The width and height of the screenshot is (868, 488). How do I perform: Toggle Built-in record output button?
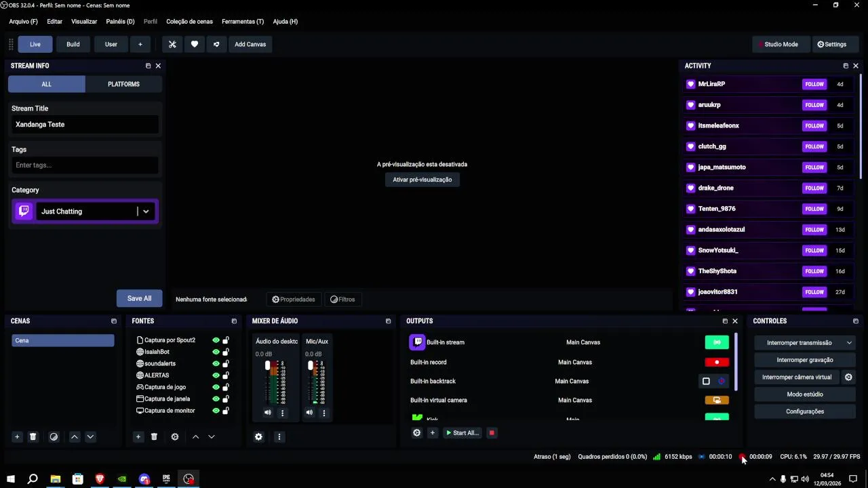(717, 362)
